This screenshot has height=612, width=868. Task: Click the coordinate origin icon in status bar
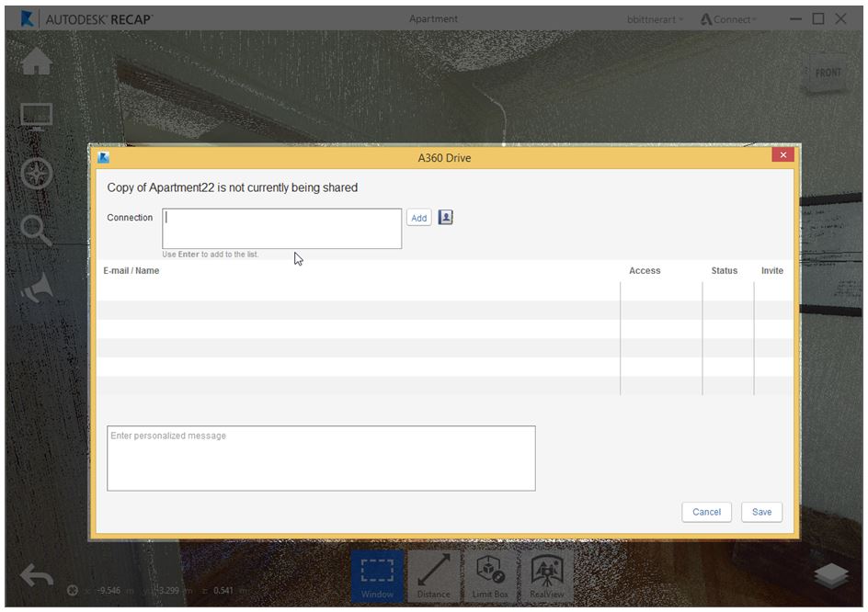click(72, 591)
